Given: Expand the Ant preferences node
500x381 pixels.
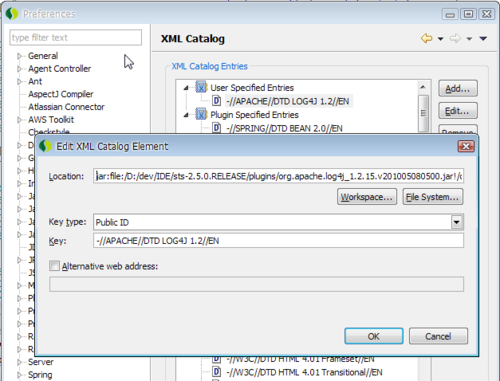Looking at the screenshot, I should point(19,81).
